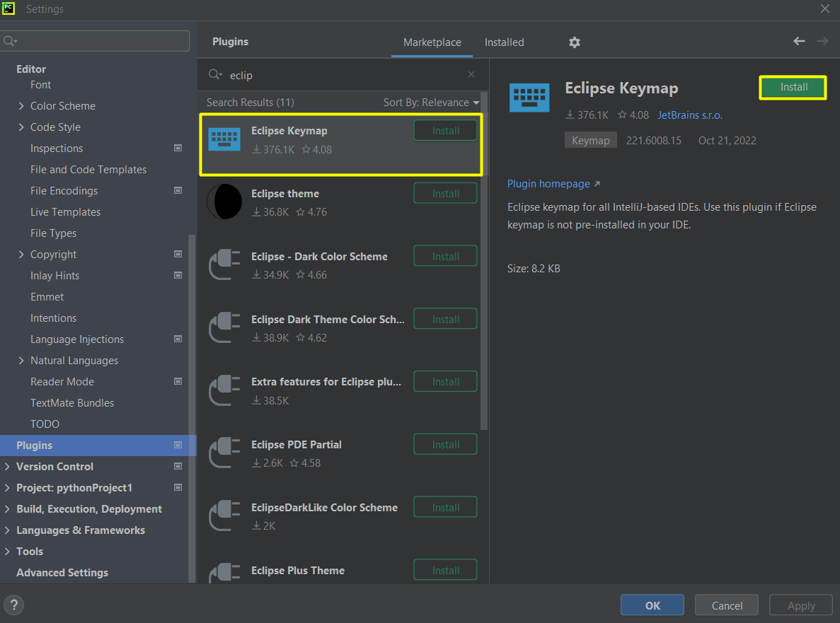Open the File Types settings page
The image size is (840, 623).
click(x=53, y=233)
